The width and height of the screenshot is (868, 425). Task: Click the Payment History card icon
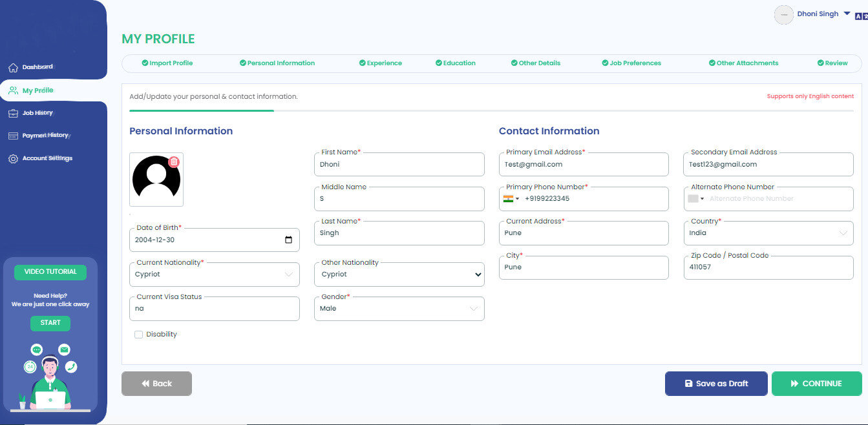[13, 136]
